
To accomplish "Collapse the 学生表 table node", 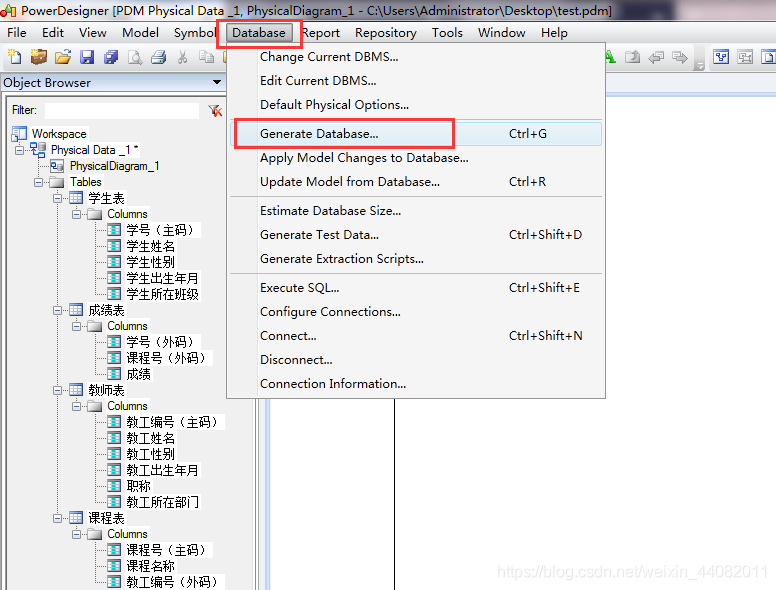I will tap(57, 198).
